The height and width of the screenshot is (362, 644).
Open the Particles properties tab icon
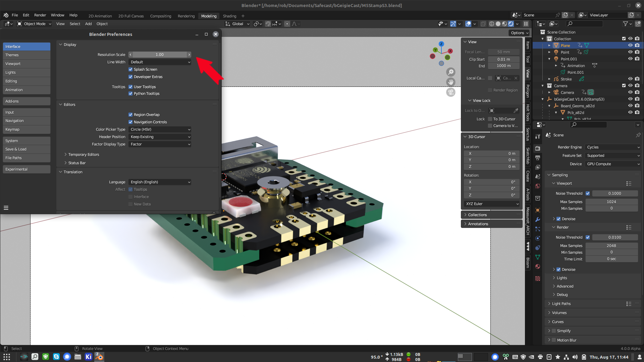[x=538, y=229]
